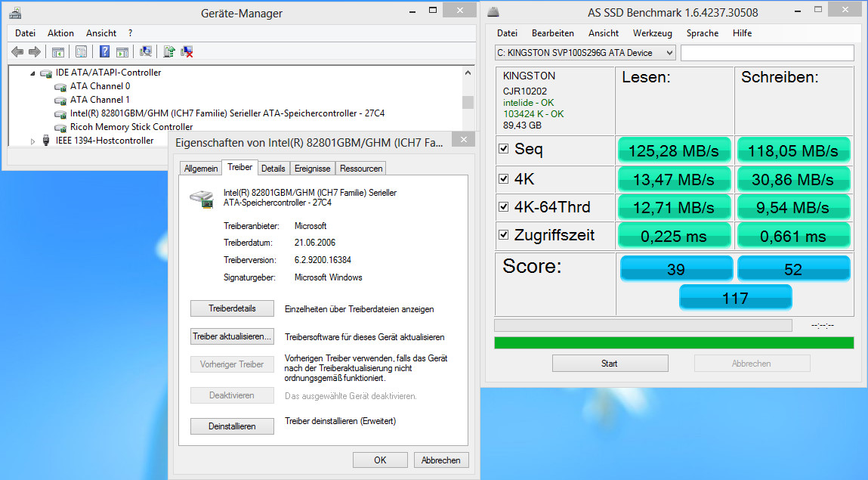Click the Treiberdetails button
This screenshot has height=480, width=868.
point(232,308)
